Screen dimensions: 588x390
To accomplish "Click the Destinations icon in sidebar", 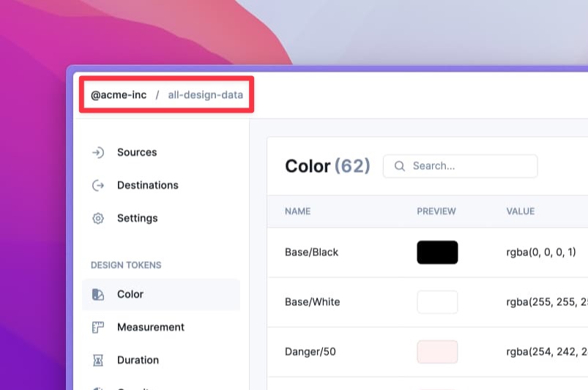I will tap(97, 185).
